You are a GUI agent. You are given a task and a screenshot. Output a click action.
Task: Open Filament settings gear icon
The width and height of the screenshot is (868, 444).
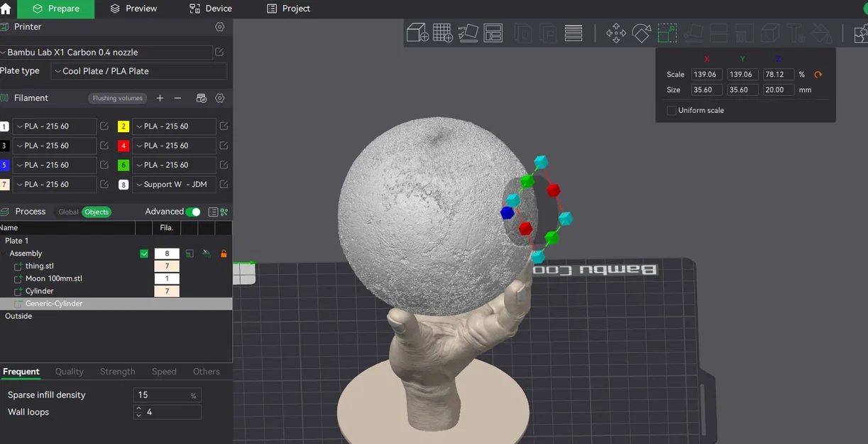(220, 98)
